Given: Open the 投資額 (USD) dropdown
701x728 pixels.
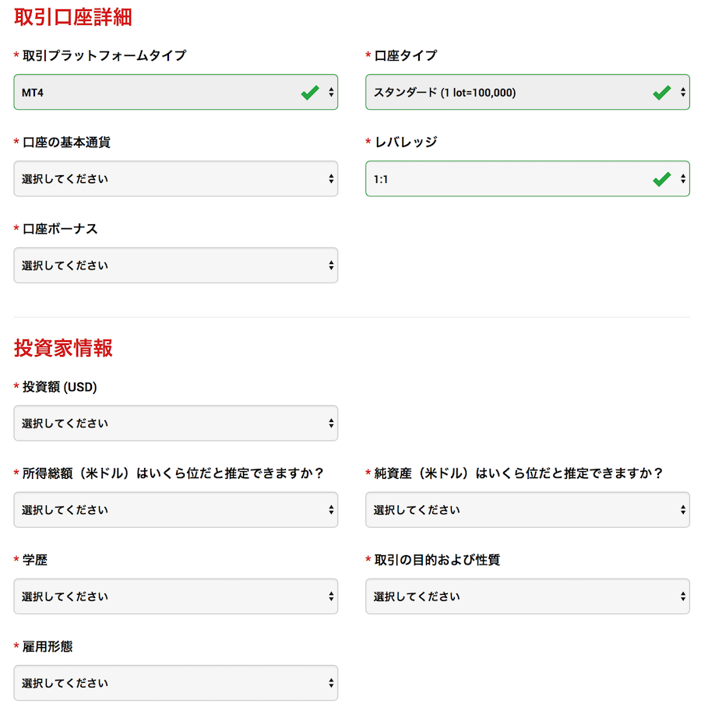Looking at the screenshot, I should (175, 423).
